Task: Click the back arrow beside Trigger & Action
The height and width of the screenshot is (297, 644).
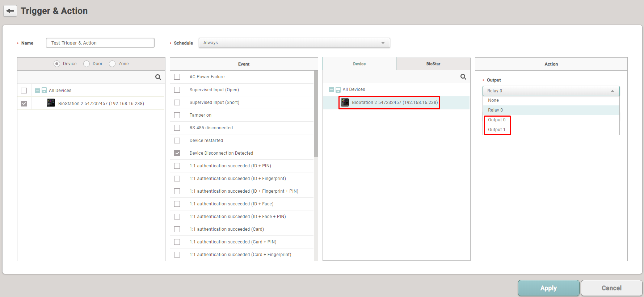Action: [x=10, y=11]
